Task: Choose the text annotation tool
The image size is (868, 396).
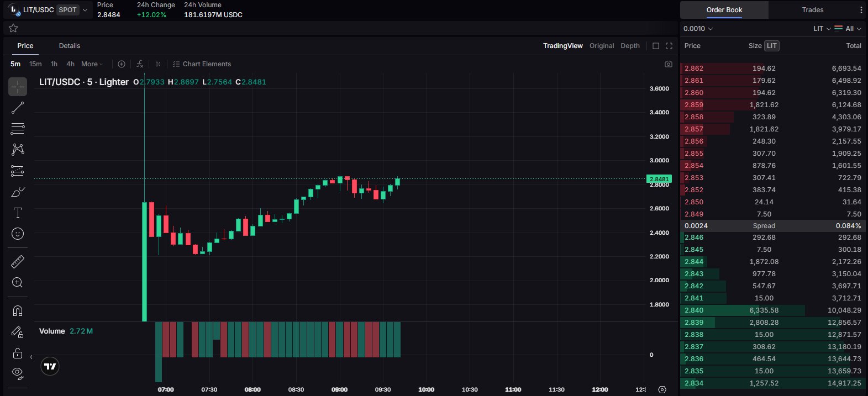Action: [x=18, y=213]
